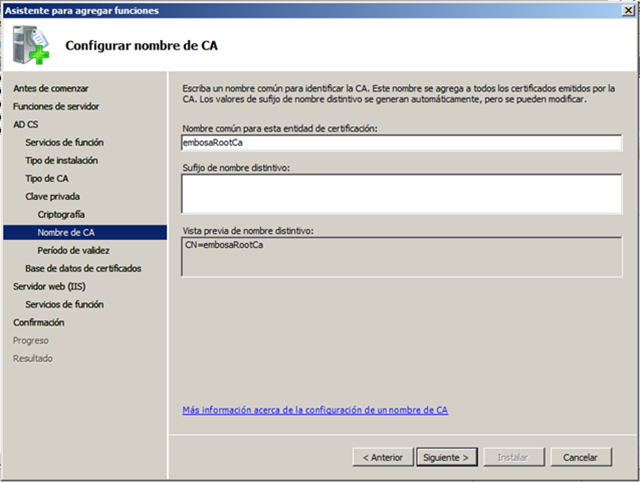Viewport: 640px width, 482px height.
Task: Open the CA name configuration help link
Action: 315,410
